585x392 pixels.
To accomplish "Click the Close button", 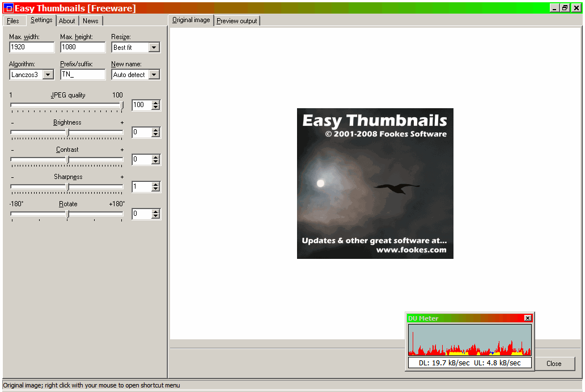I will (x=554, y=364).
